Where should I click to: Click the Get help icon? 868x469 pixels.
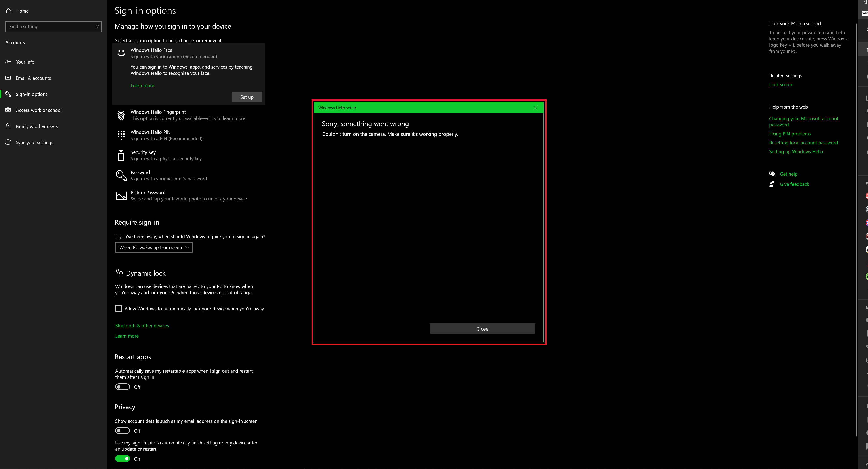(x=772, y=173)
